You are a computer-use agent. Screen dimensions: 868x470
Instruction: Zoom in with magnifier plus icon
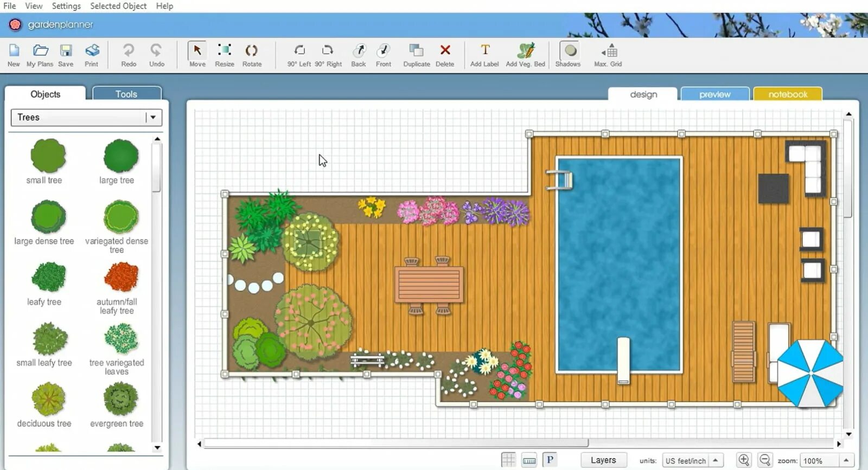coord(744,460)
